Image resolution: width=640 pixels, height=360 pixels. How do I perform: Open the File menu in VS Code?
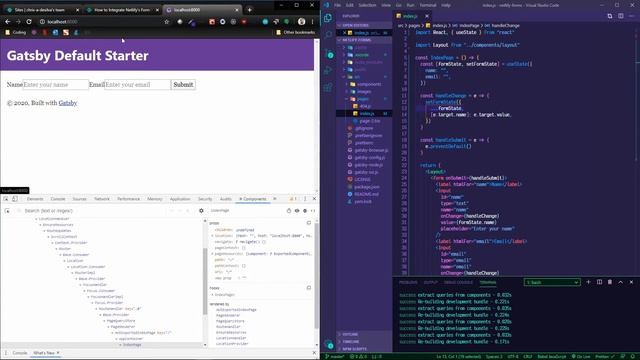pos(338,5)
